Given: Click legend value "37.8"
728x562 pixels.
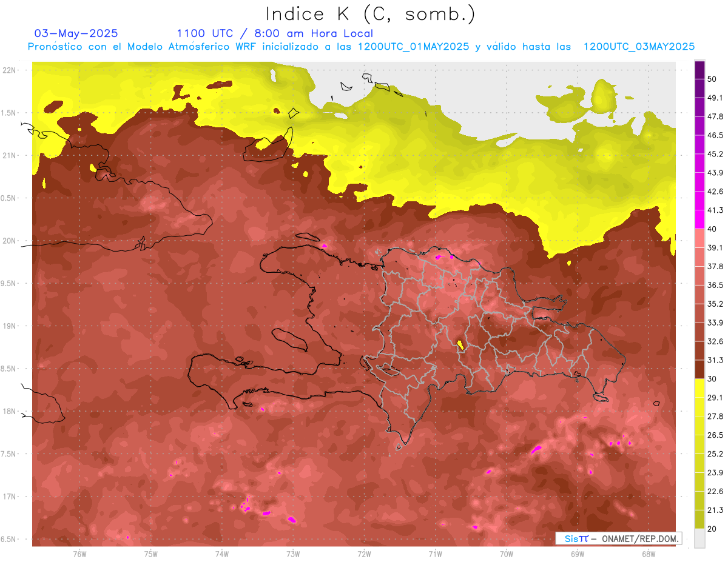Looking at the screenshot, I should click(x=715, y=266).
